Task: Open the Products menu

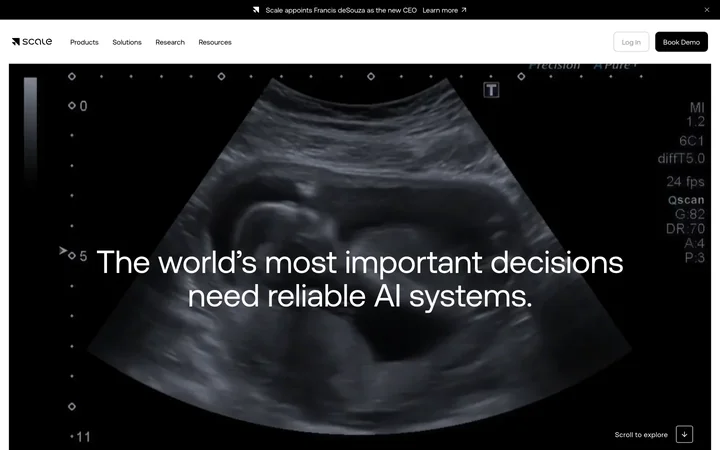Action: (x=84, y=42)
